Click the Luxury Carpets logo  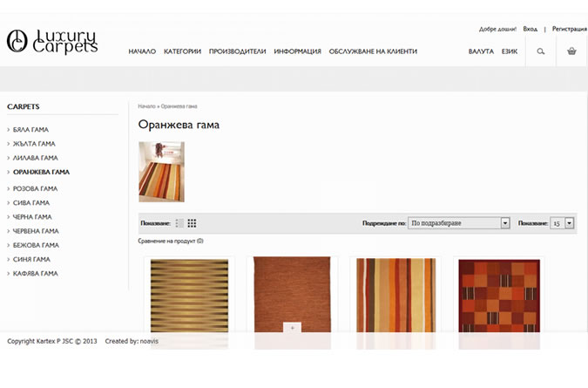52,41
